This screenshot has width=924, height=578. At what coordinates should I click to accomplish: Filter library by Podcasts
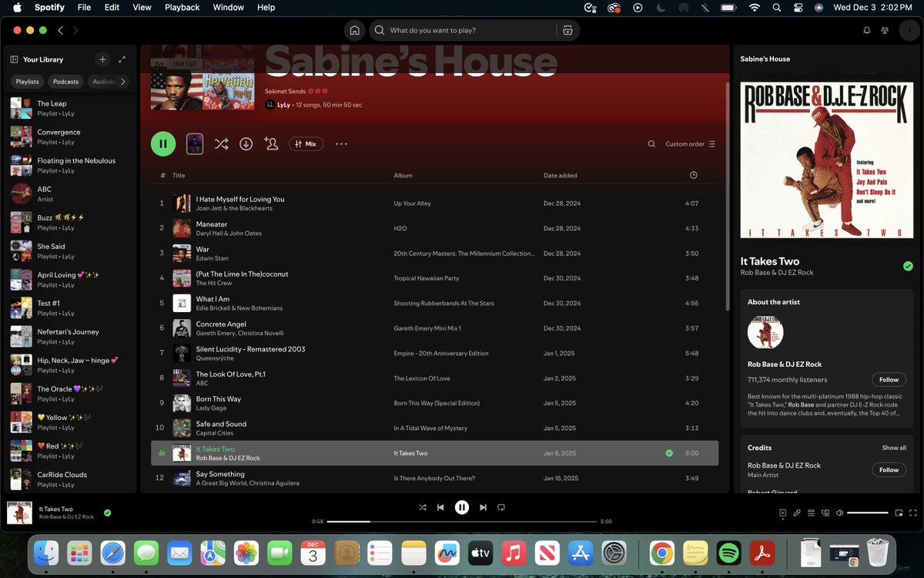pyautogui.click(x=66, y=82)
